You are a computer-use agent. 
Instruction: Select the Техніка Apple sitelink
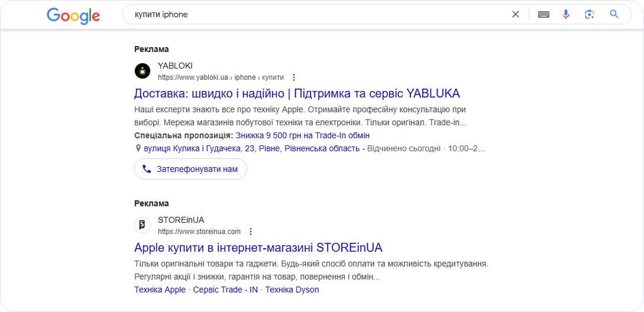(160, 290)
